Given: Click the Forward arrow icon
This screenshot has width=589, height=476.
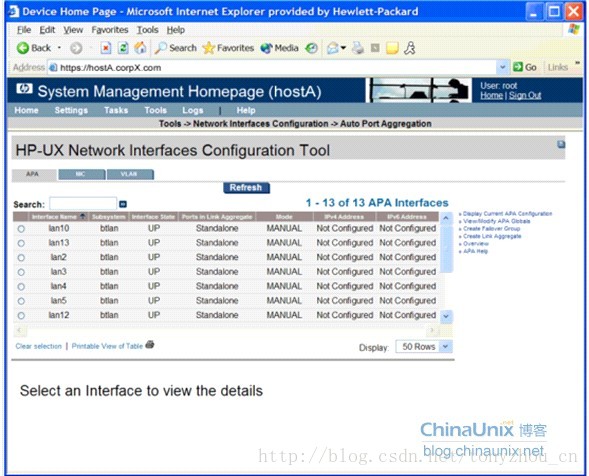Looking at the screenshot, I should [x=76, y=48].
